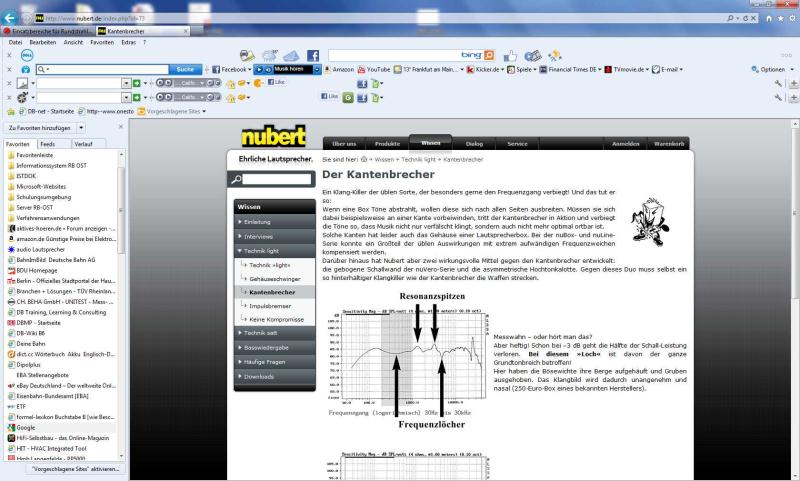Click the nubert magnifier search icon
This screenshot has height=481, width=800.
236,179
